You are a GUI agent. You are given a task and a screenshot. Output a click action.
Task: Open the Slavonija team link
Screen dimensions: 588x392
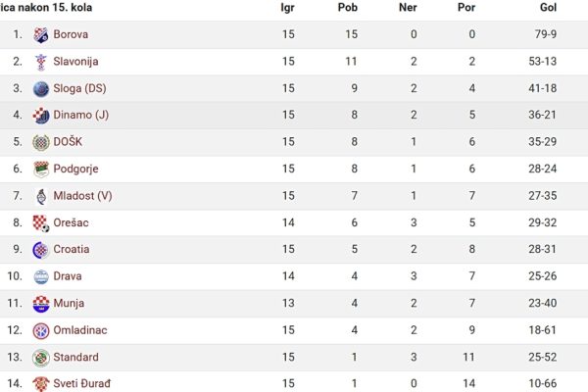tap(75, 62)
